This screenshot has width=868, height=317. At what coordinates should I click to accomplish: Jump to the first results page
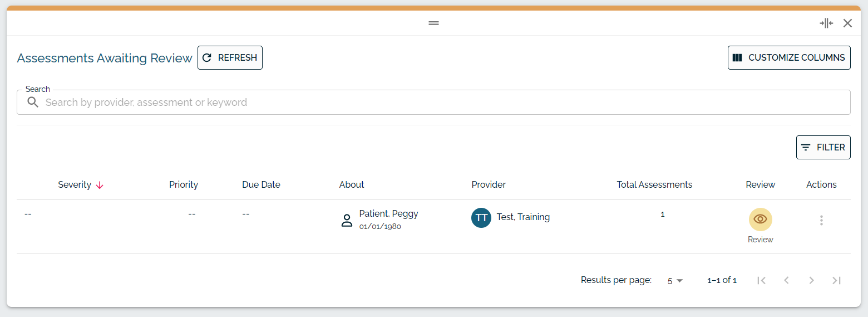[x=762, y=280]
